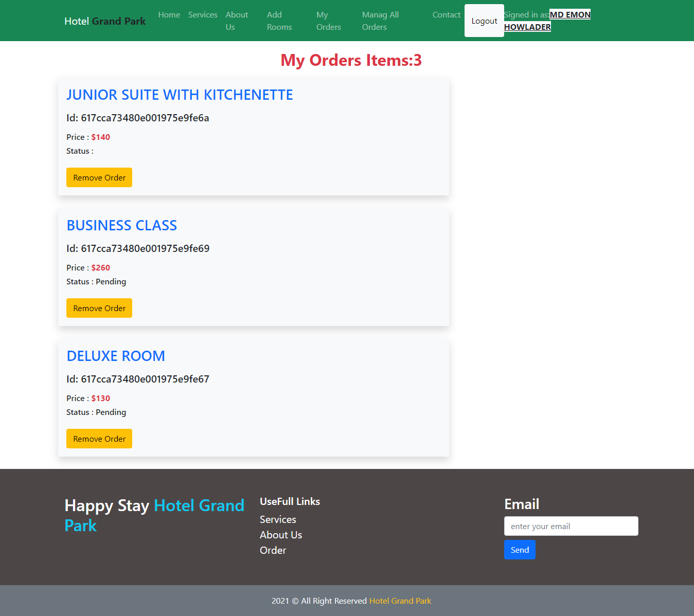The image size is (694, 616).
Task: Remove the Deluxe Room order
Action: click(99, 439)
